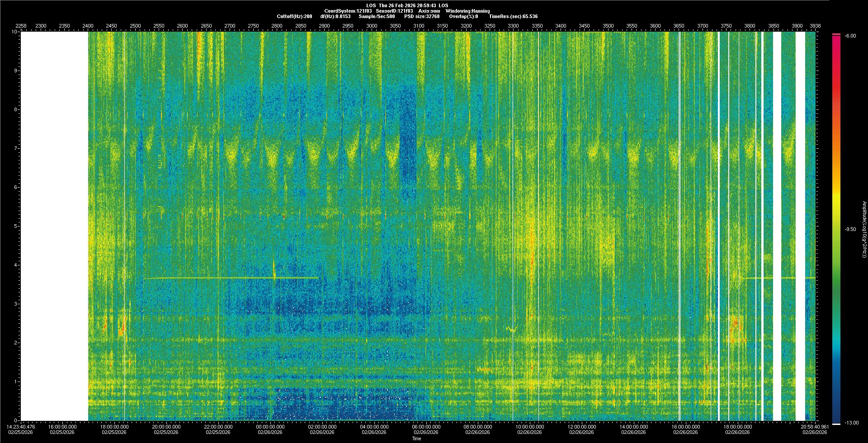
Task: Click the Windowing:Hanning header field
Action: pyautogui.click(x=467, y=11)
